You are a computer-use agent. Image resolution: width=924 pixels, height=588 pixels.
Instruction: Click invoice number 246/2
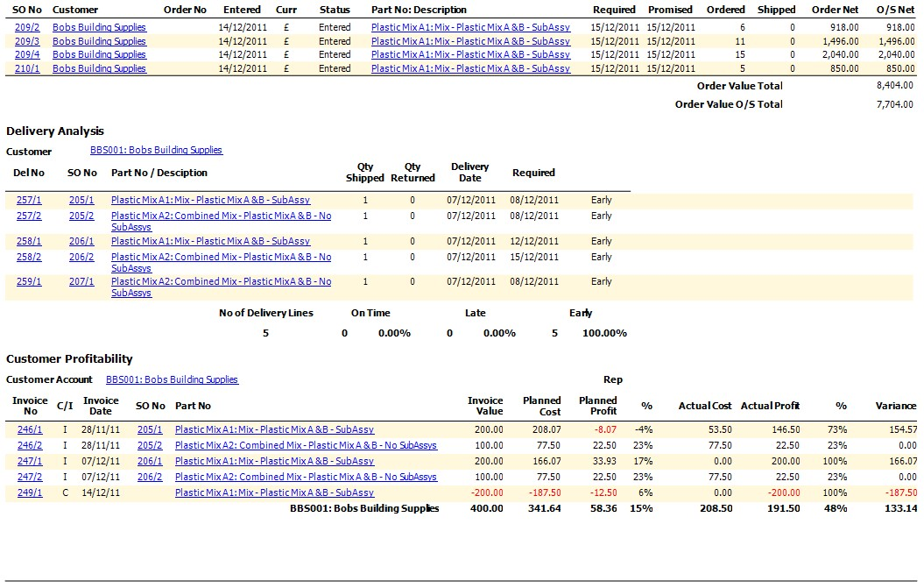(x=30, y=445)
